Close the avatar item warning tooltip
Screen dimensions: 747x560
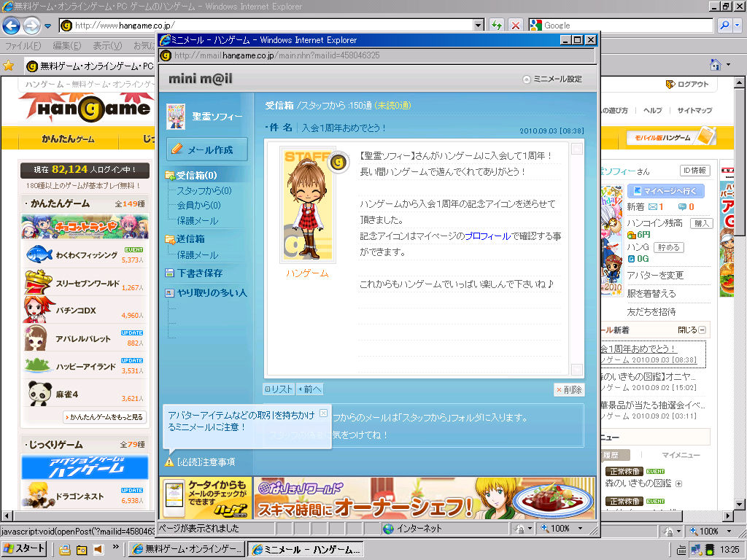point(323,413)
